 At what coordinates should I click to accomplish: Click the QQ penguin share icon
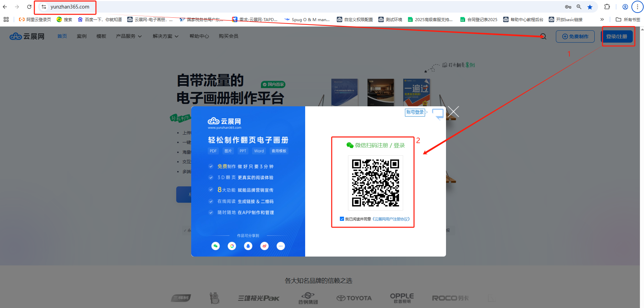pyautogui.click(x=248, y=246)
